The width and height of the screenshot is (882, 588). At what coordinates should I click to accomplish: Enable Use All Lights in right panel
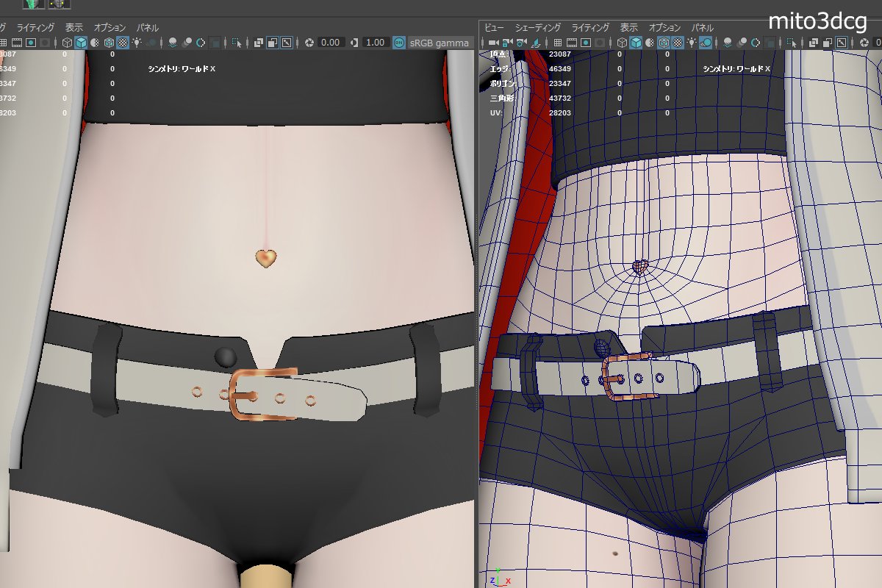tap(692, 43)
